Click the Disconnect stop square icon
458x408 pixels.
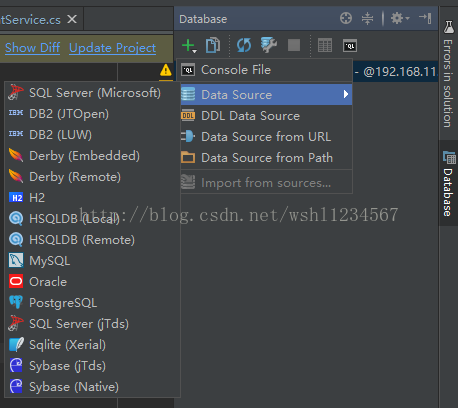294,45
